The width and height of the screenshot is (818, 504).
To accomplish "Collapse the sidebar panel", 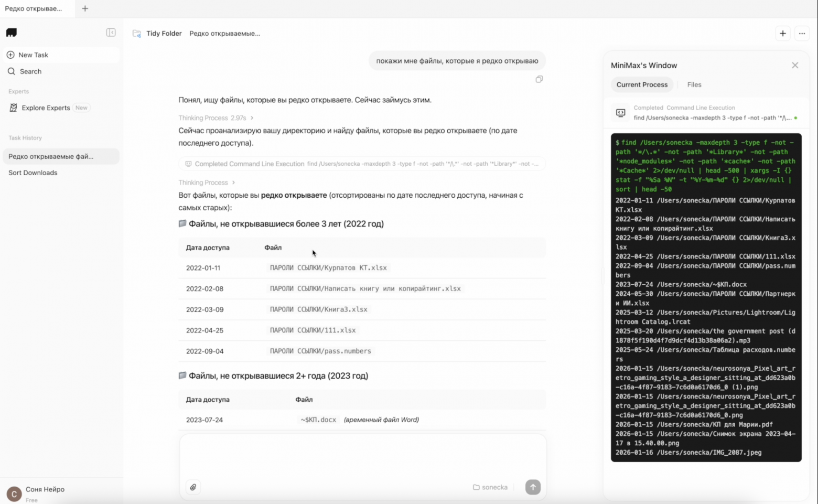I will [x=111, y=33].
